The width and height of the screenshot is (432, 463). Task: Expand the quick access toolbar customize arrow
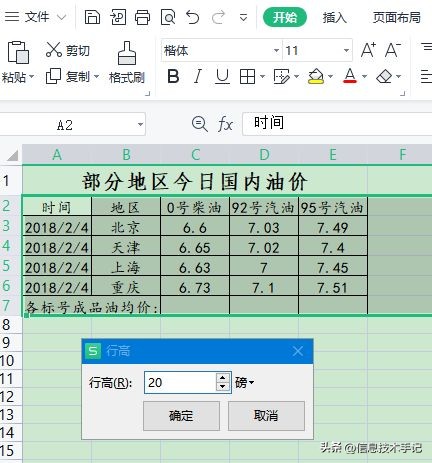tap(244, 17)
